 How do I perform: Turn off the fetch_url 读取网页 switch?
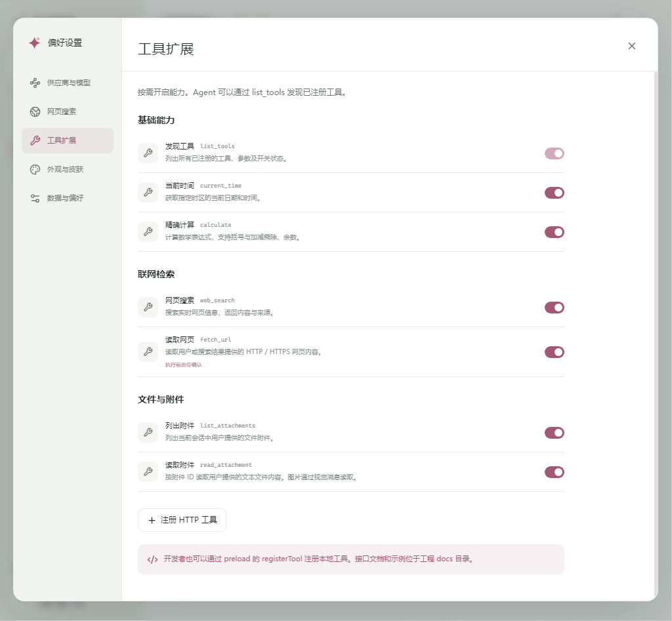[x=554, y=352]
